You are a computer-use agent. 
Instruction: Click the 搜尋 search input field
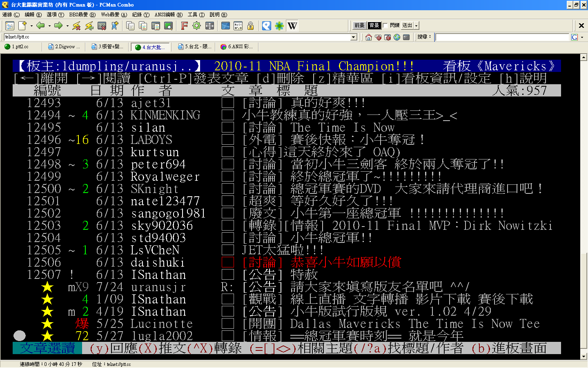[502, 37]
